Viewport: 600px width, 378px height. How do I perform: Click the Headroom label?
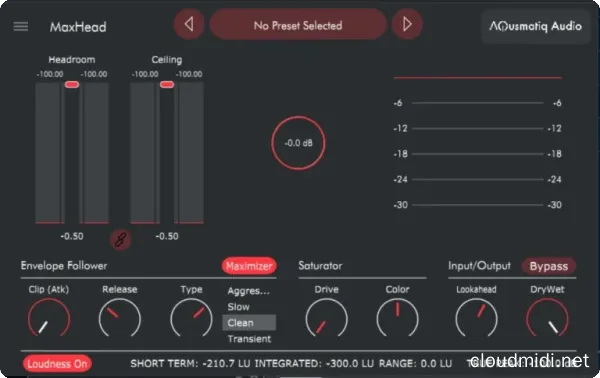(72, 60)
